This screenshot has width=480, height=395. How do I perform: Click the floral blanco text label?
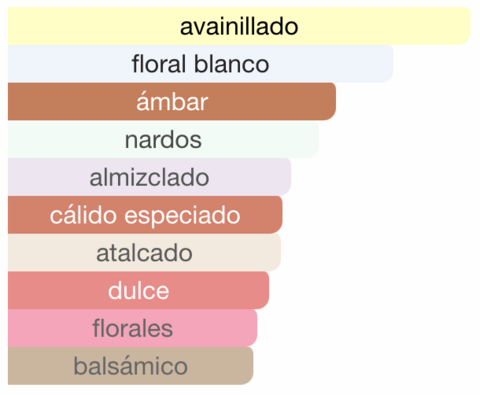pos(200,64)
